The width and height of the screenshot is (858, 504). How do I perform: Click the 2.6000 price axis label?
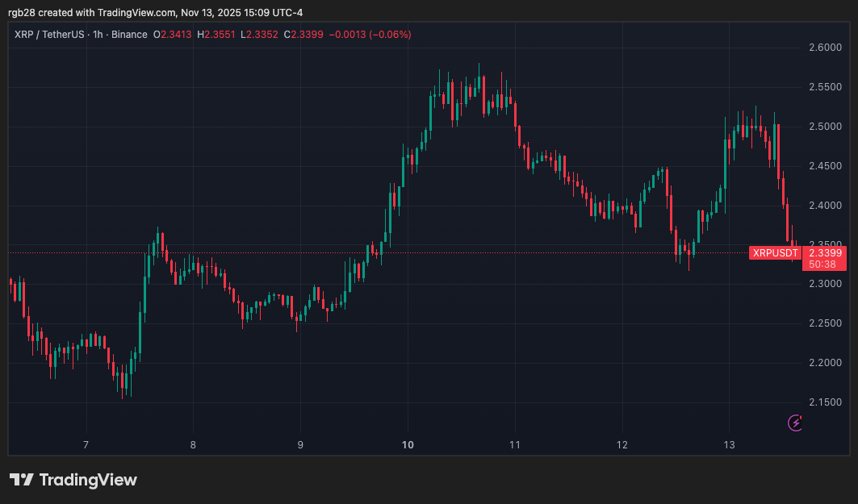coord(824,48)
